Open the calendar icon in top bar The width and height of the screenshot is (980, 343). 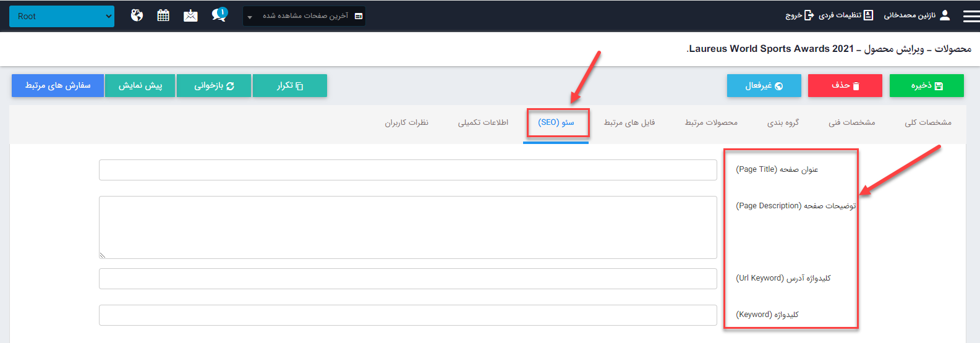(163, 15)
